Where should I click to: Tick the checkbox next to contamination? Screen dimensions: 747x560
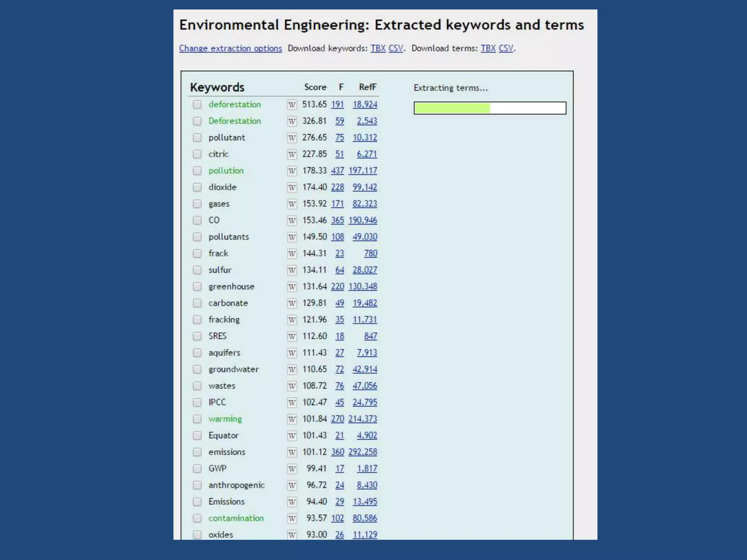pyautogui.click(x=197, y=518)
